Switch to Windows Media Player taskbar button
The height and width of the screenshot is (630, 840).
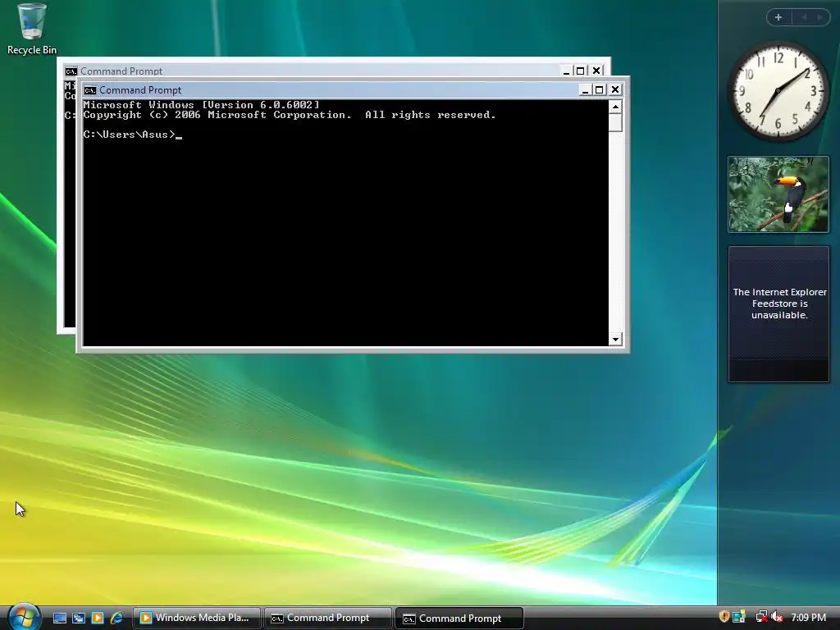coord(197,618)
